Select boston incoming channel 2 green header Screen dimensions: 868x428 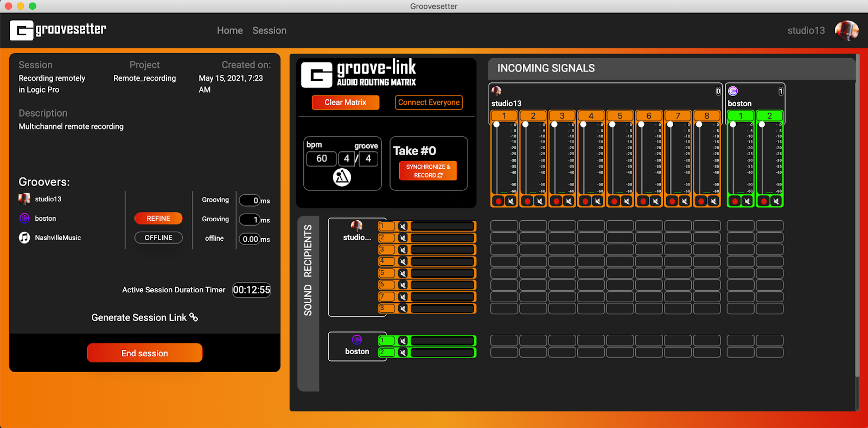[x=769, y=116]
